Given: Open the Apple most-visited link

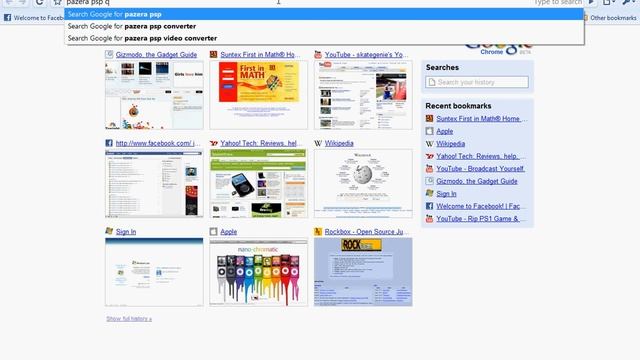Looking at the screenshot, I should [x=229, y=232].
